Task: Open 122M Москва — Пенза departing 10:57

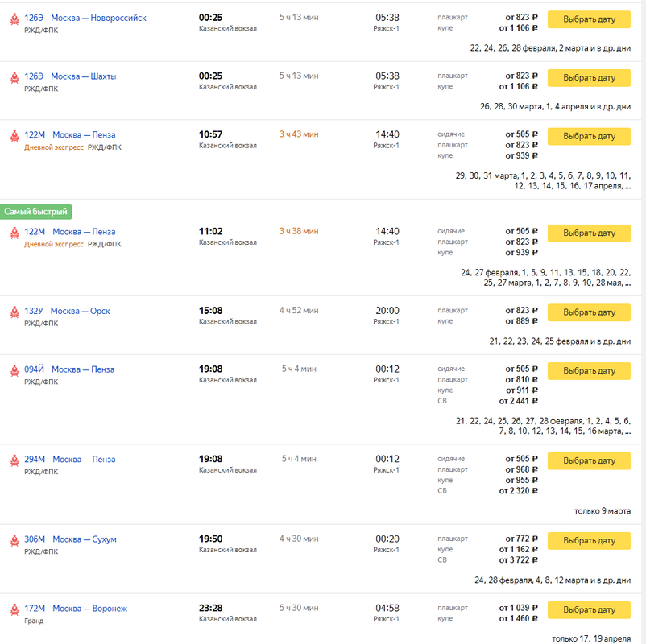Action: coord(69,134)
